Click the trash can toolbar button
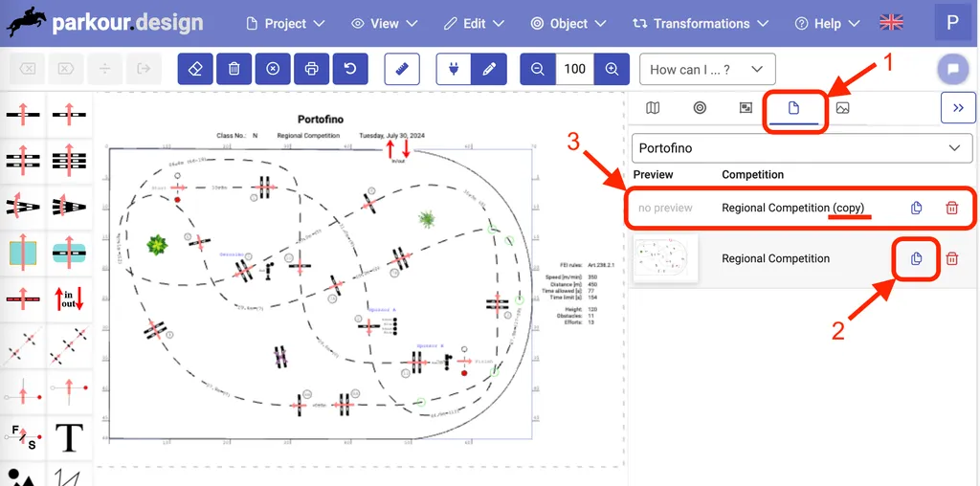Image resolution: width=980 pixels, height=486 pixels. click(x=234, y=69)
